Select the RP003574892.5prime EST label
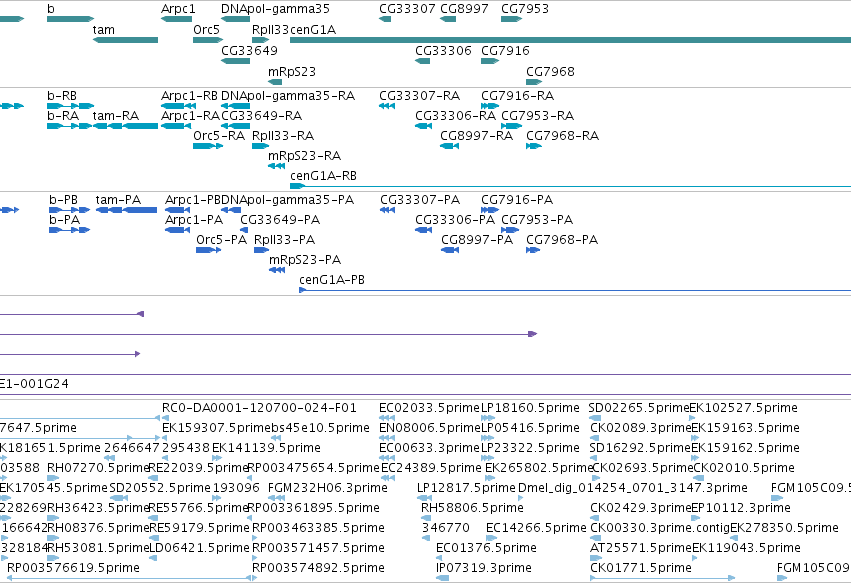 [x=319, y=568]
